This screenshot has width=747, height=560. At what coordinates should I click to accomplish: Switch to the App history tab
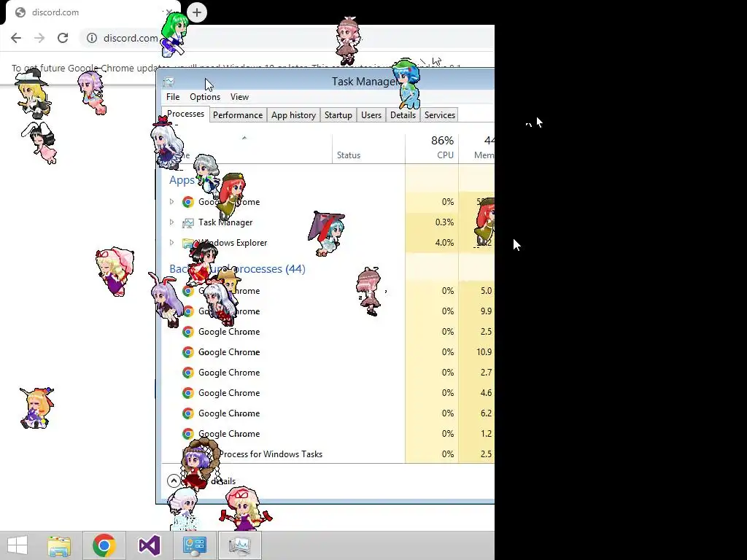point(293,115)
